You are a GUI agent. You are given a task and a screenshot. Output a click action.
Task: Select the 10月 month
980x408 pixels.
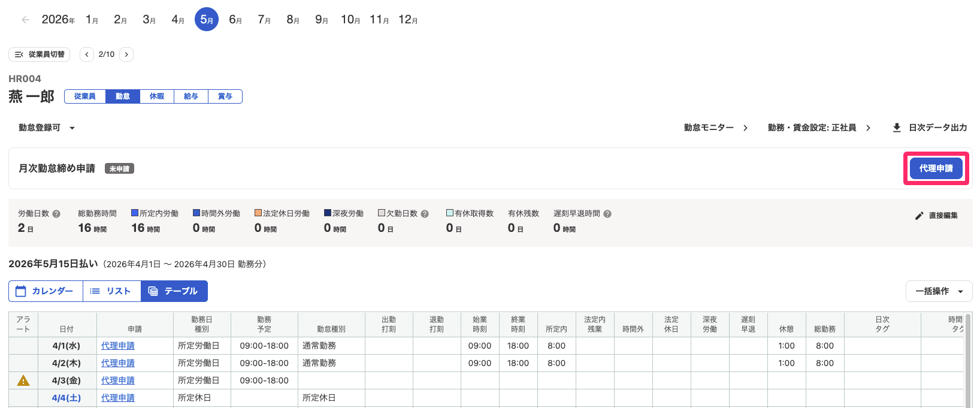pos(350,20)
